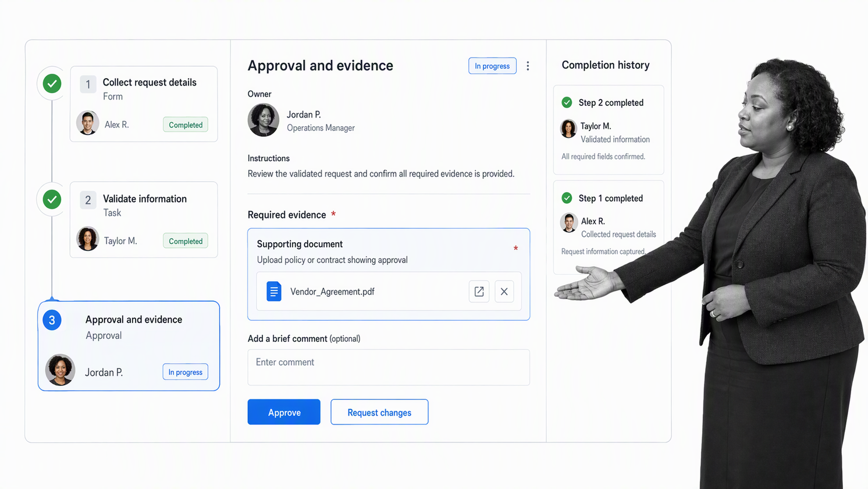Open Vendor_Agreement.pdf in a new window icon
Screen dimensions: 868x489
point(479,292)
